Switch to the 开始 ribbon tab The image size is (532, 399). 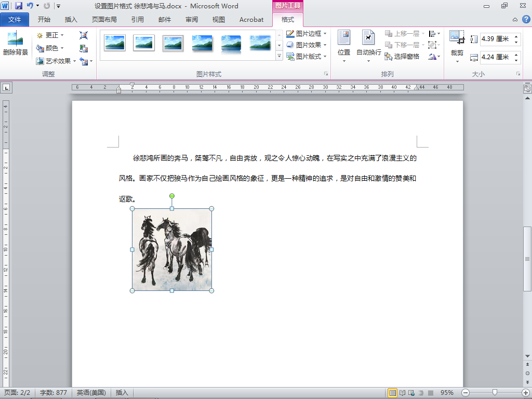pos(44,20)
